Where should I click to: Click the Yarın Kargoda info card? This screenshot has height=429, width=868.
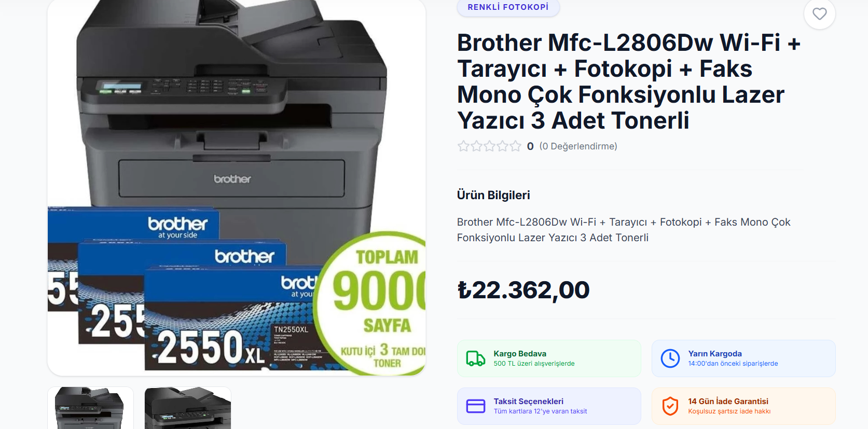point(743,358)
